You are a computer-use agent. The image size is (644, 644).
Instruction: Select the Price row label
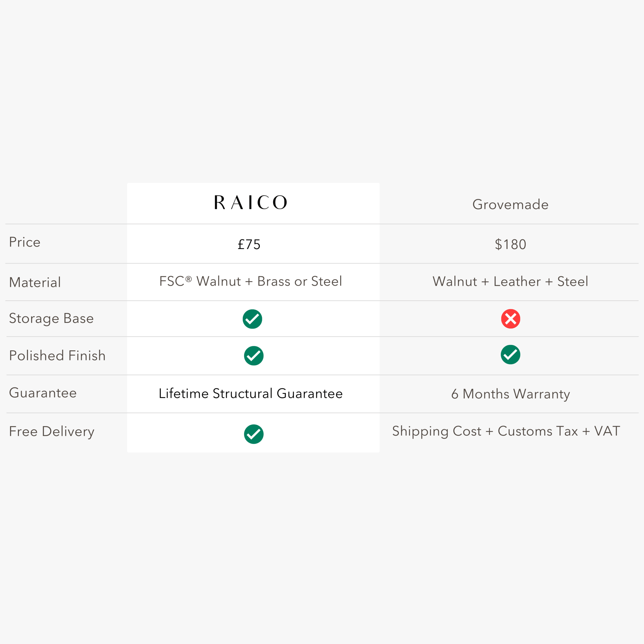25,242
